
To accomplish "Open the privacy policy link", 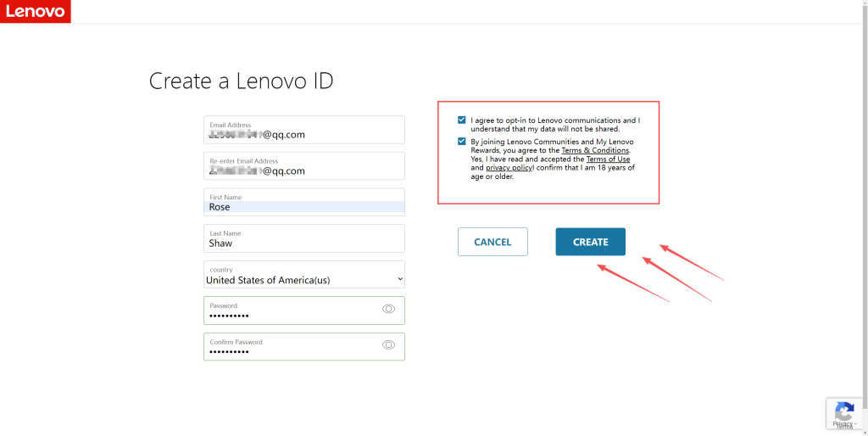I will point(509,168).
